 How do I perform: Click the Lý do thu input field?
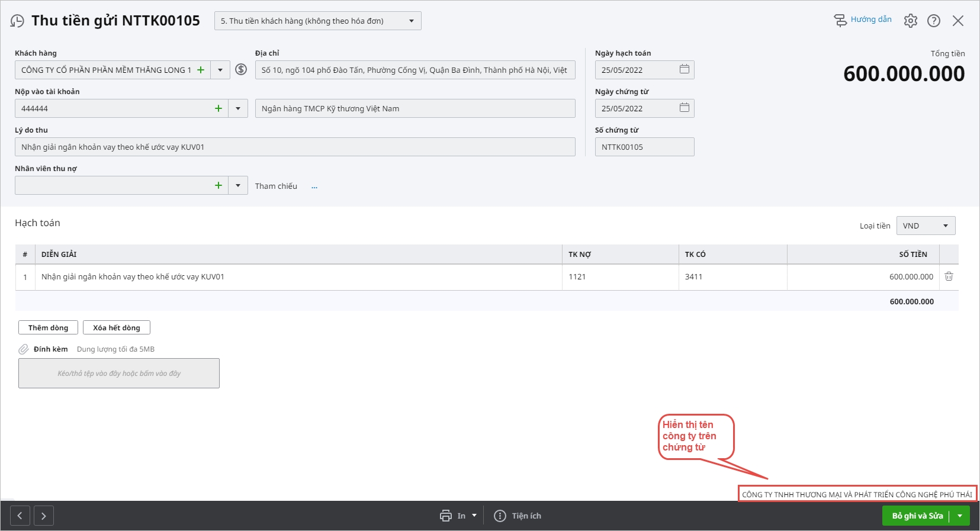294,147
